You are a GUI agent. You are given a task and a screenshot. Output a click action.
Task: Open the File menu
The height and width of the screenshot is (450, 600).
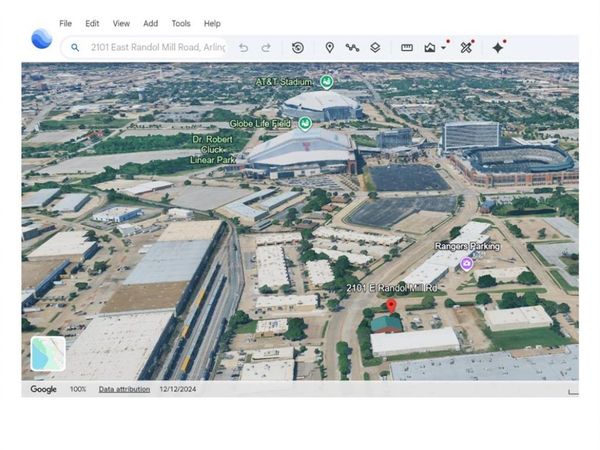tap(65, 24)
